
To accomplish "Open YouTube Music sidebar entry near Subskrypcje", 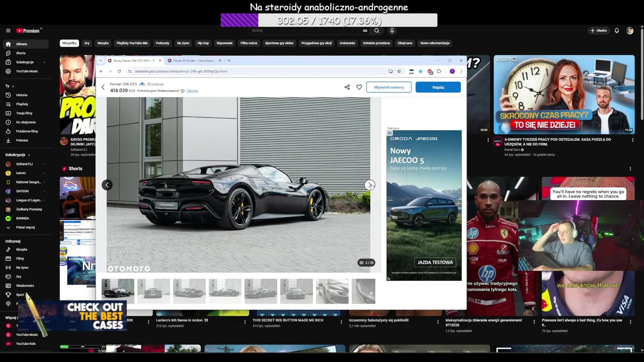I will point(26,71).
